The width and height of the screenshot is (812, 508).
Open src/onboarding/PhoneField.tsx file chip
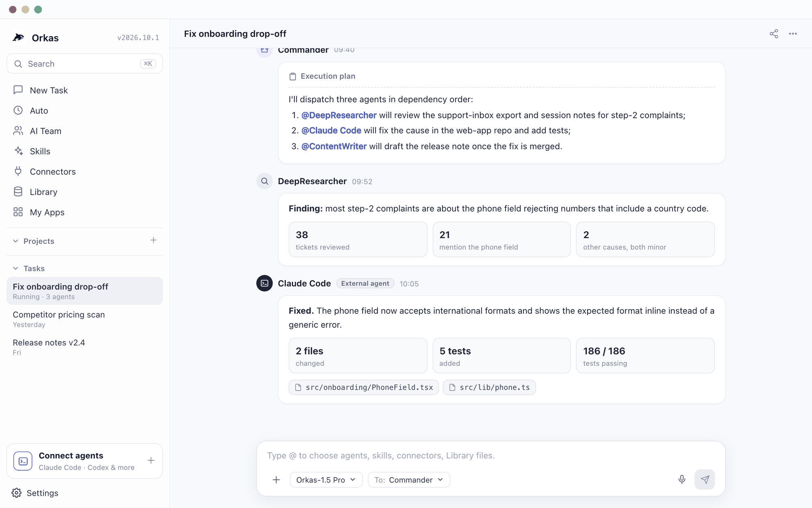pos(364,387)
